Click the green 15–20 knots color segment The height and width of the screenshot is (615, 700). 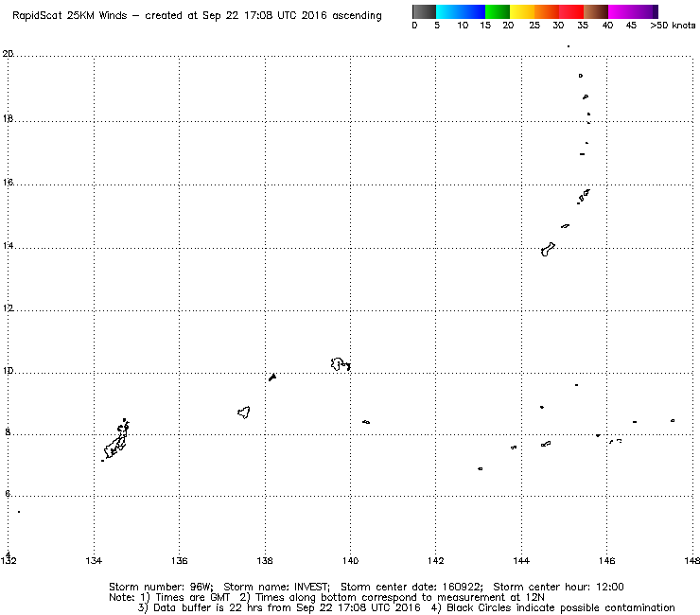click(498, 11)
